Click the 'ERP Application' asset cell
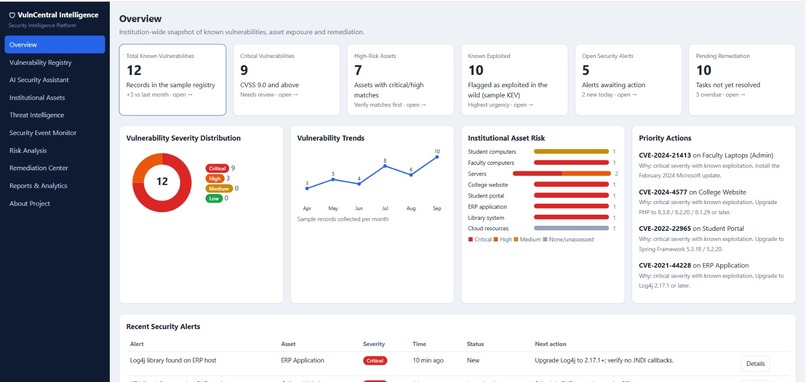The width and height of the screenshot is (806, 382). tap(303, 360)
